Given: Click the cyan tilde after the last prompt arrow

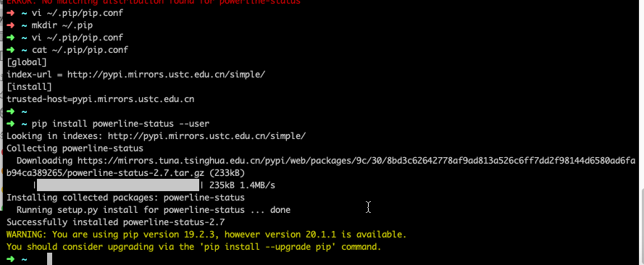Looking at the screenshot, I should [x=24, y=259].
